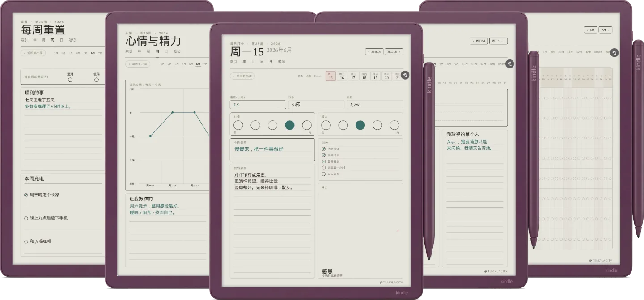The width and height of the screenshot is (644, 300).
Task: Tap the 7月 next-month arrow button
Action: click(605, 30)
